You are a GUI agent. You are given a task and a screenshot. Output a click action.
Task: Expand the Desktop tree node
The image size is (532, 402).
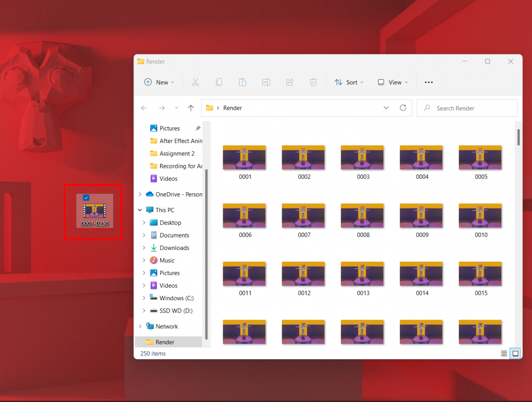[x=144, y=223]
